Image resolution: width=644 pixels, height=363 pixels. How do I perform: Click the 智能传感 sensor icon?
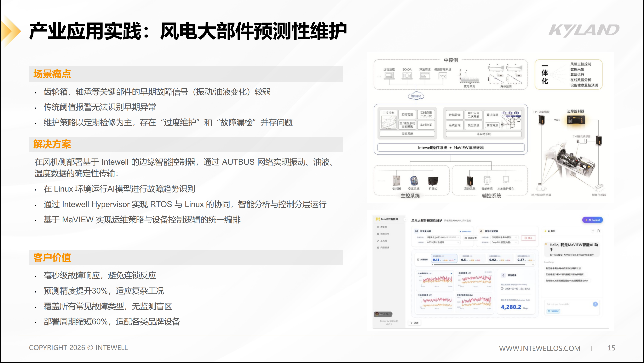pyautogui.click(x=487, y=181)
